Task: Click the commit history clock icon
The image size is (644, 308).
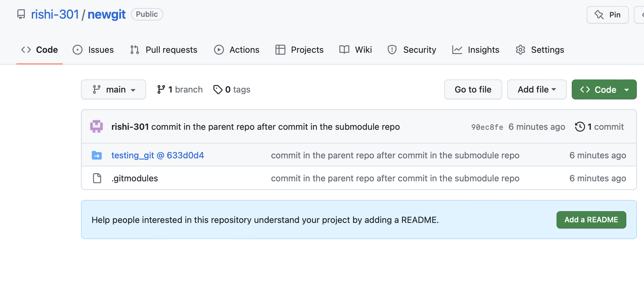Action: (580, 126)
